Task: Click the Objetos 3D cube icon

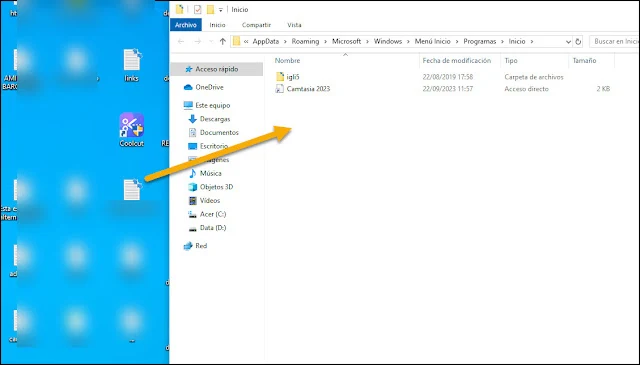Action: coord(192,187)
